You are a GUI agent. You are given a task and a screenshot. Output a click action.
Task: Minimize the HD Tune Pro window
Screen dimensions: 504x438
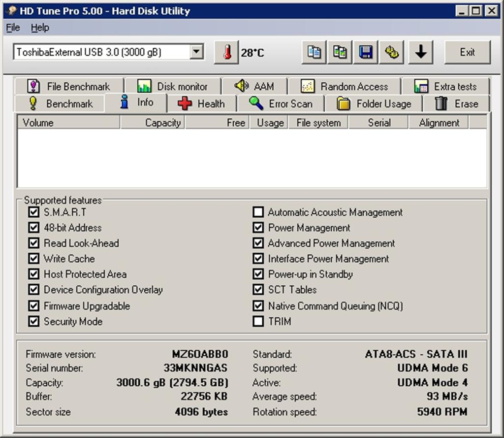pyautogui.click(x=462, y=11)
